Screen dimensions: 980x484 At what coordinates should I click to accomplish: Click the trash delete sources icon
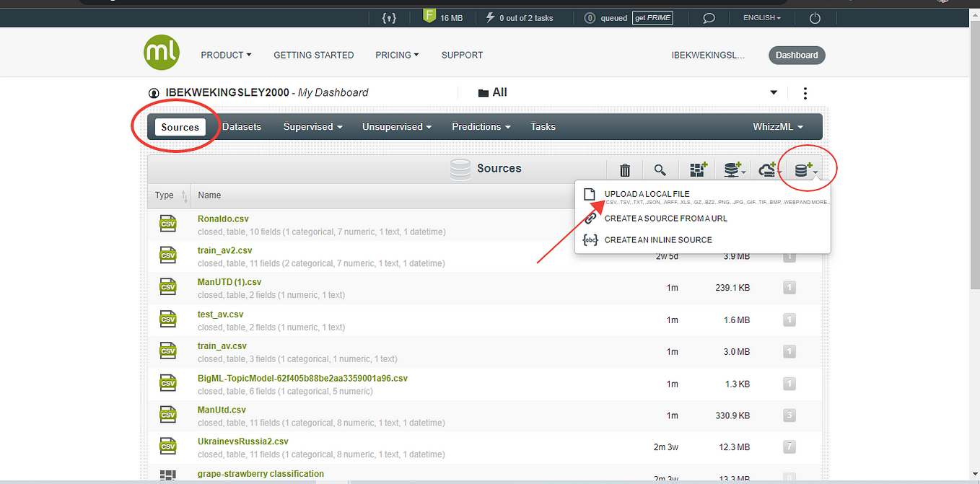(x=625, y=170)
